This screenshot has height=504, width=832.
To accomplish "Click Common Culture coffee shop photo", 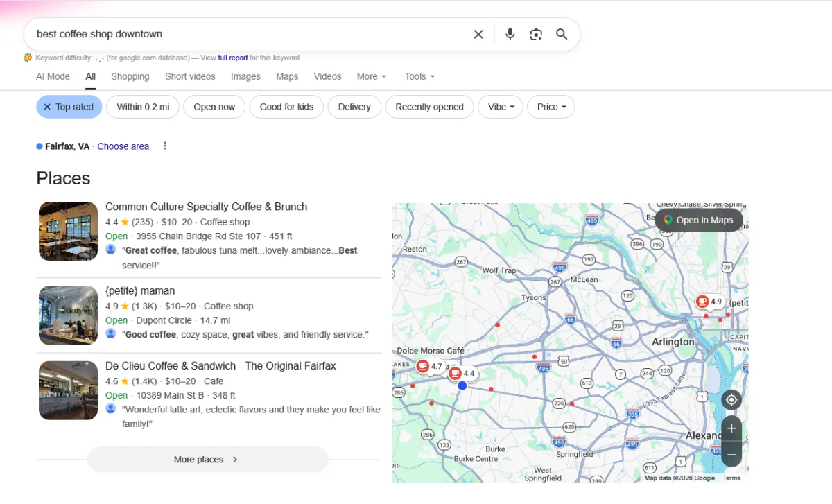I will click(68, 231).
